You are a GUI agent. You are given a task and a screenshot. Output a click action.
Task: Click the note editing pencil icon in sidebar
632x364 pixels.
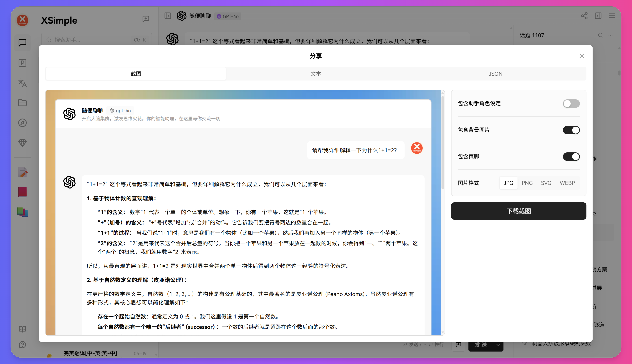[23, 172]
